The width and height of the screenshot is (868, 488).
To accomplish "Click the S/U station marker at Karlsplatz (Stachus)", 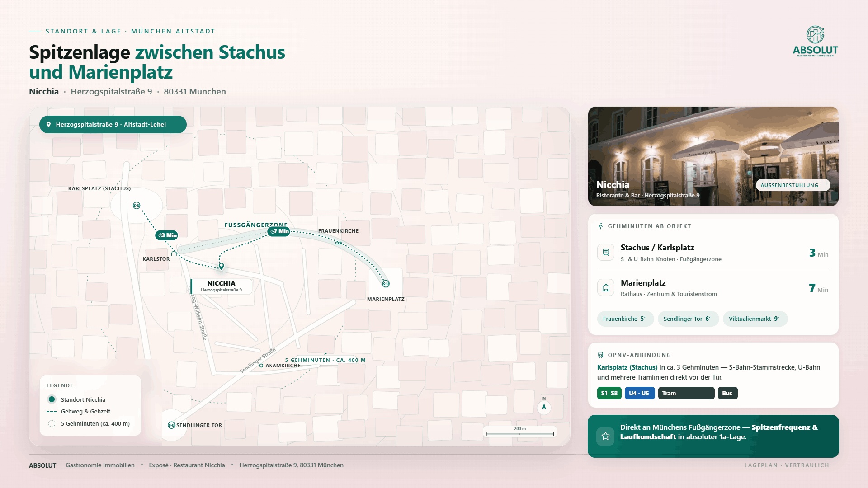I will coord(137,206).
